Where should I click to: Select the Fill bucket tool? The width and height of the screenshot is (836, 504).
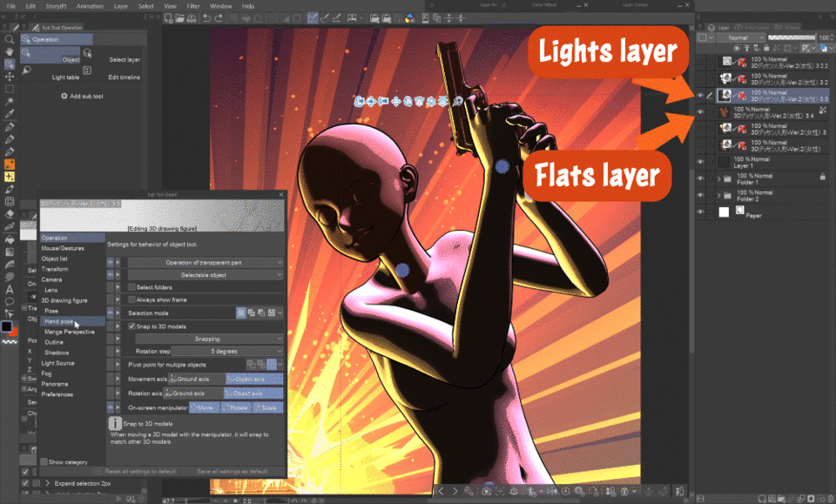(9, 239)
